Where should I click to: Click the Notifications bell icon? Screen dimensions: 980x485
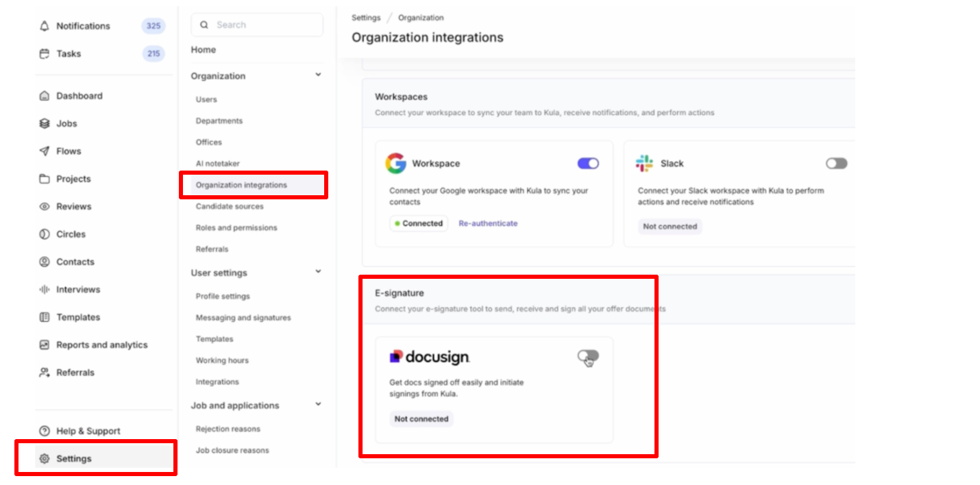pos(45,26)
